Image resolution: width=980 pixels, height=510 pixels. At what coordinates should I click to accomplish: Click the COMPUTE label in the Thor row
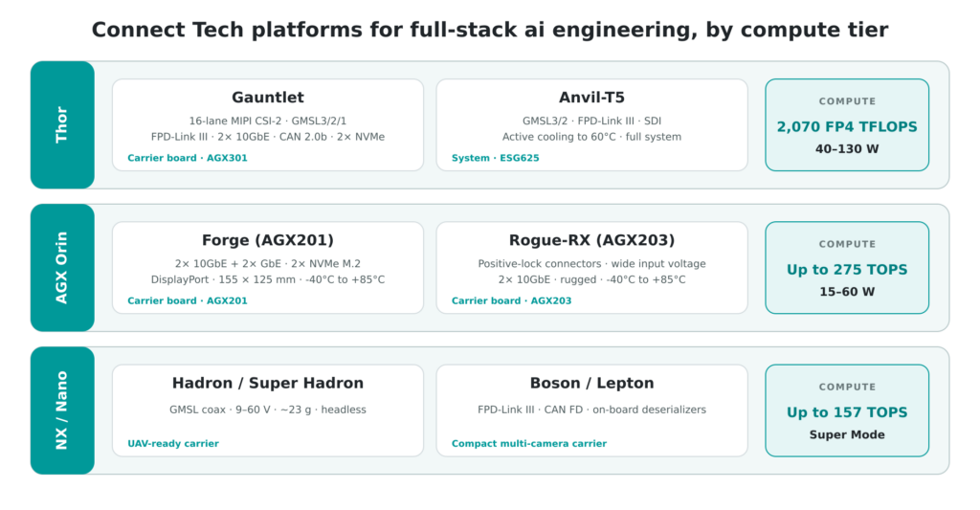pyautogui.click(x=847, y=101)
